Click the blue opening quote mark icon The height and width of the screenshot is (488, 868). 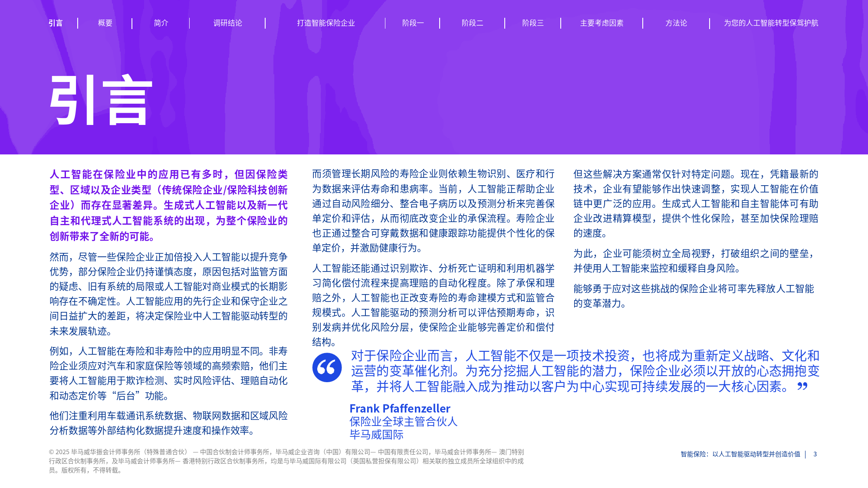(327, 367)
